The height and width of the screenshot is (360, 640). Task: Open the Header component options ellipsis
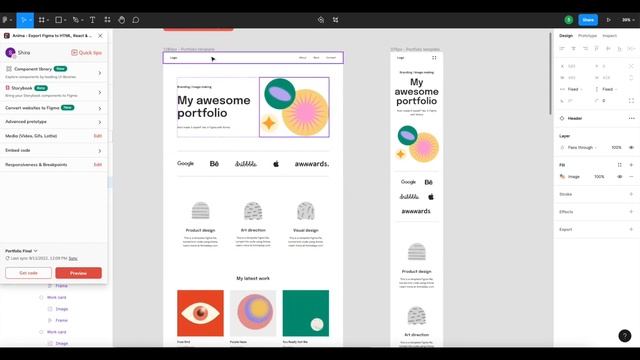click(x=631, y=118)
